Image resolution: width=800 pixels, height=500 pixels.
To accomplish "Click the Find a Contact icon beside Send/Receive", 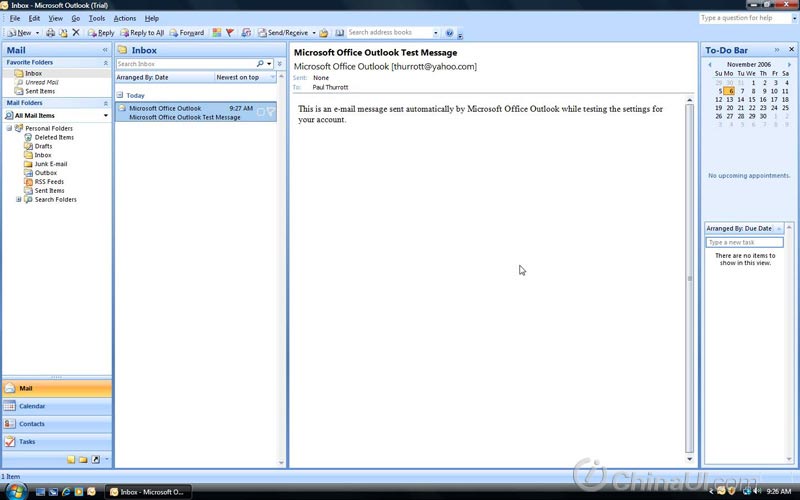I will pos(246,33).
